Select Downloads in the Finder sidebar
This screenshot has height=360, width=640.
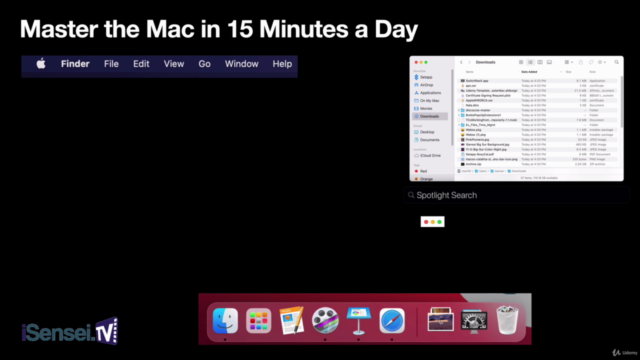(x=430, y=116)
